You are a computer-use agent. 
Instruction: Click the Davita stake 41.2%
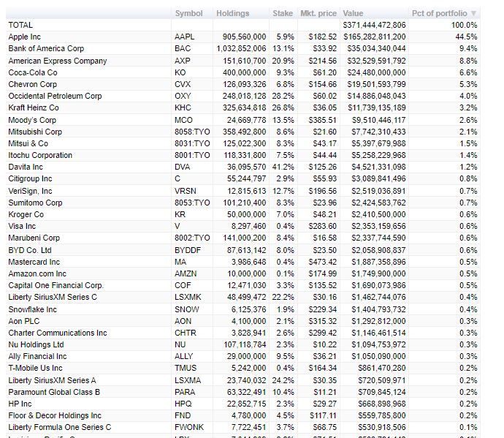coord(283,167)
